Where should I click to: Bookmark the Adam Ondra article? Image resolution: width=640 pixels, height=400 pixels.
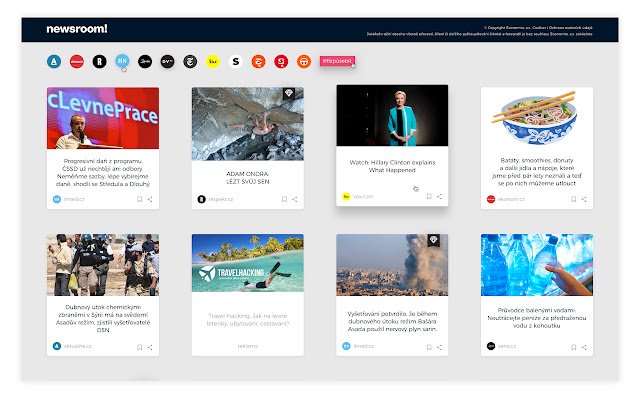point(284,199)
